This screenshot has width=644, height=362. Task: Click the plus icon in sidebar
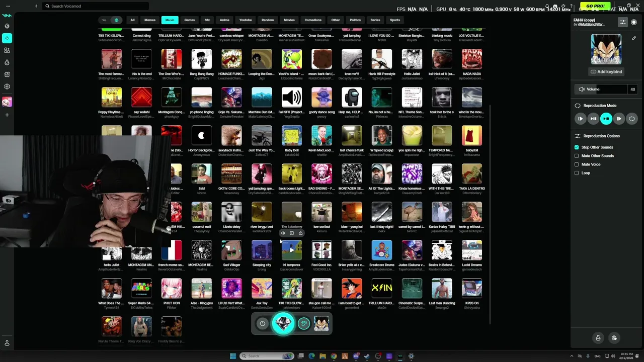7,115
